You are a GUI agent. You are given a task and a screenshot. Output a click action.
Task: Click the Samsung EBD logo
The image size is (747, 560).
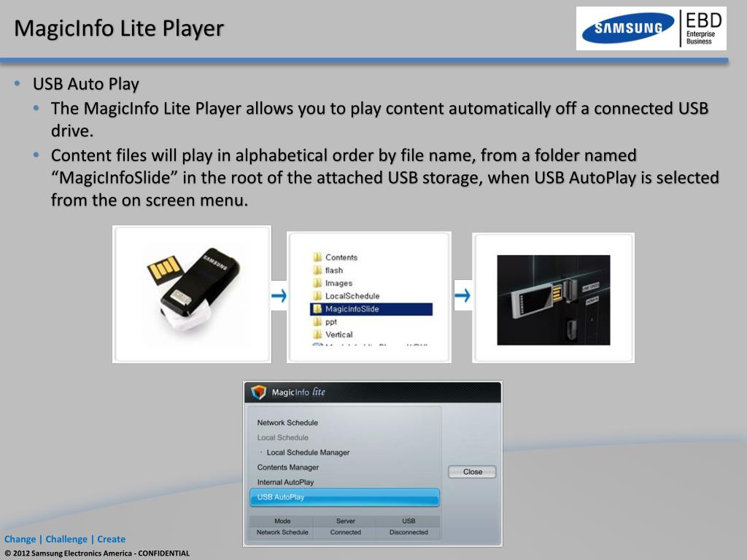(651, 28)
